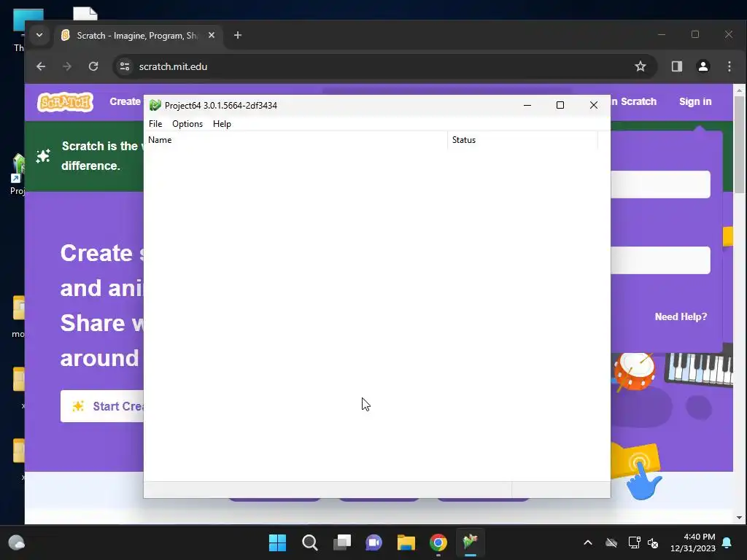Switch to Chrome from taskbar
The width and height of the screenshot is (747, 560).
[x=438, y=542]
